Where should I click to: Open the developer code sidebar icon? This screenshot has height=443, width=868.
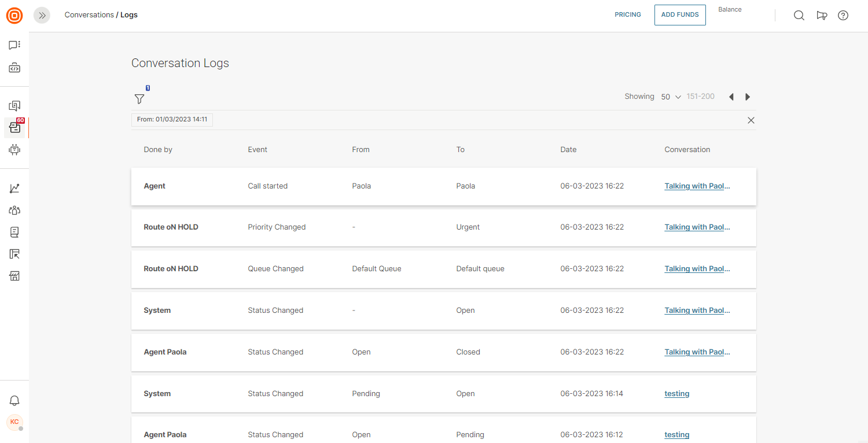click(x=14, y=68)
